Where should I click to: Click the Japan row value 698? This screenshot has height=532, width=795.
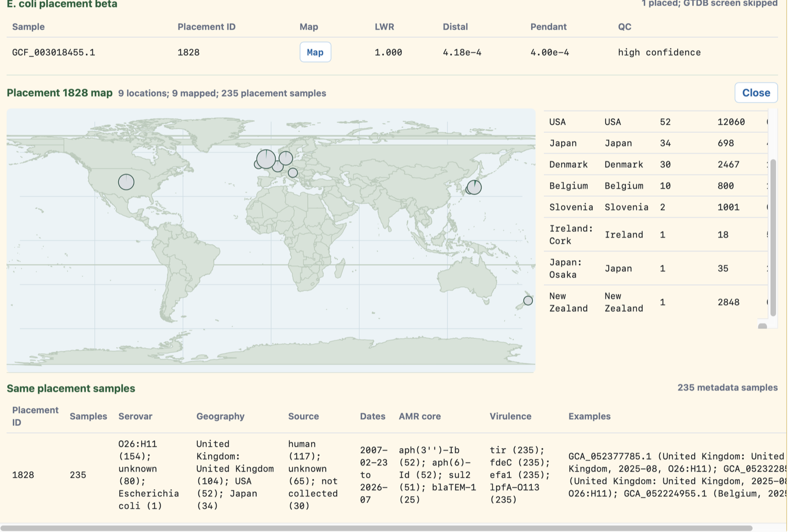(x=725, y=143)
